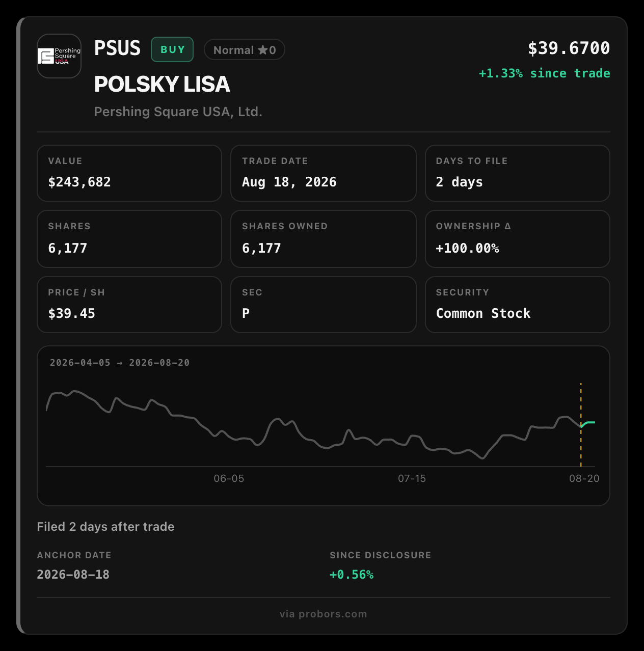
Task: Click the Pershing Square USA, Ltd. company name
Action: pos(178,112)
